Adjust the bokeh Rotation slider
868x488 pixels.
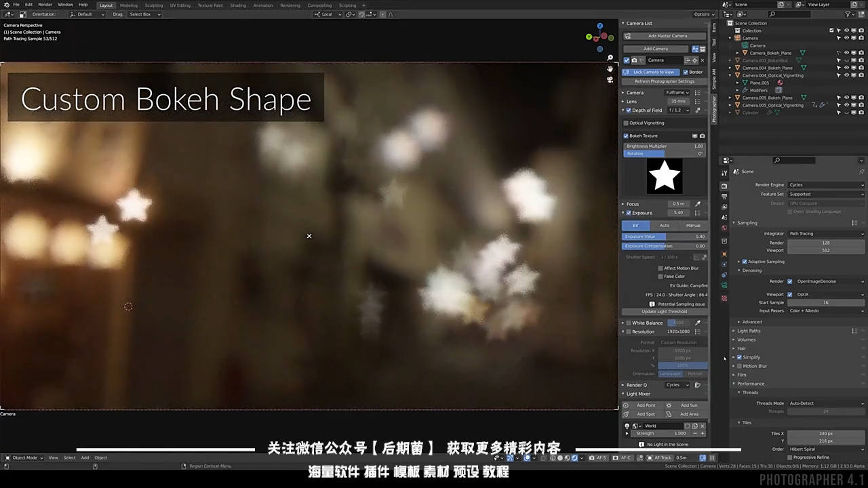tap(663, 154)
